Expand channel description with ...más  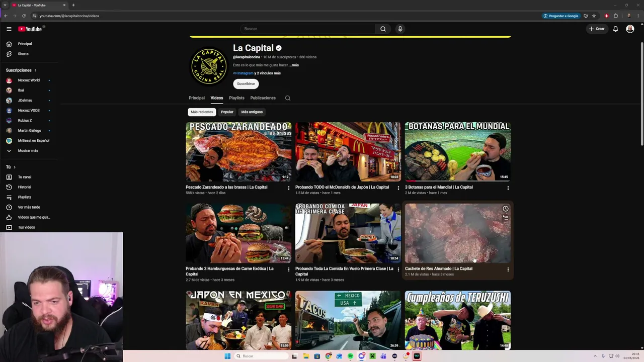click(x=294, y=65)
